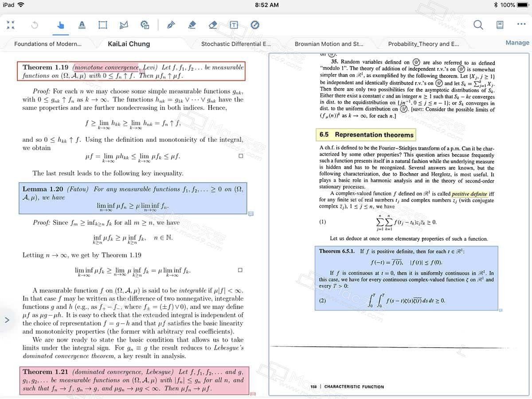
Task: Pick the lasso freehand selection tool
Action: coord(124,25)
